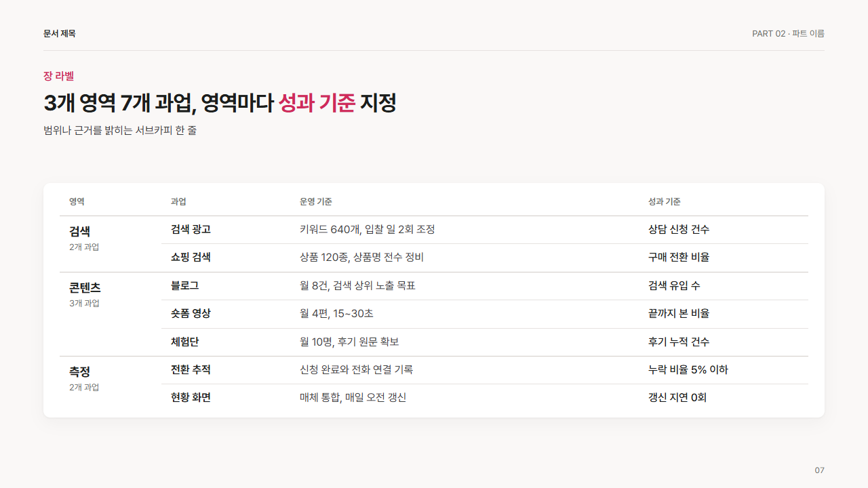Click the '과업' column header
Screen dimensions: 868x488
178,202
